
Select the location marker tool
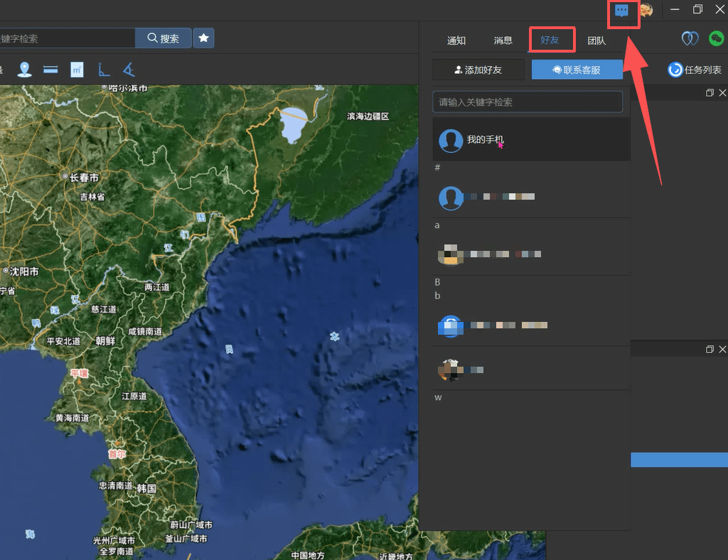25,70
